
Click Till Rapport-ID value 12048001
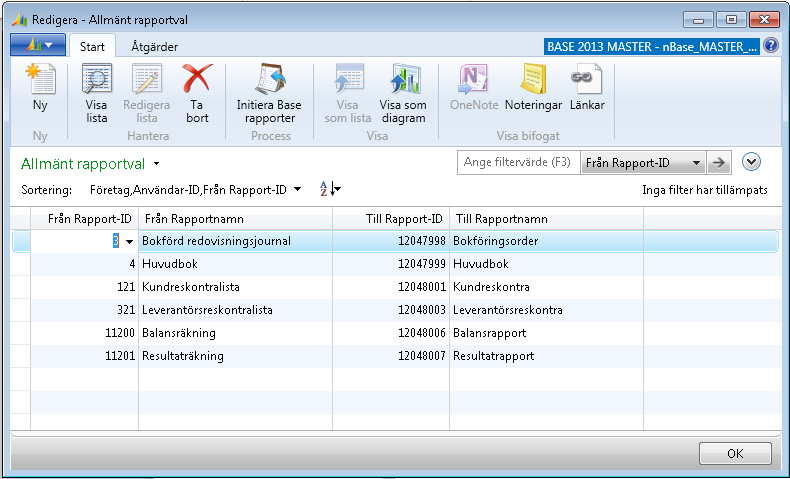[x=391, y=287]
